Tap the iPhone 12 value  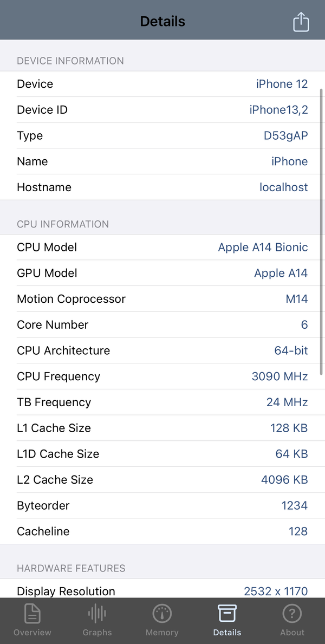pyautogui.click(x=282, y=84)
